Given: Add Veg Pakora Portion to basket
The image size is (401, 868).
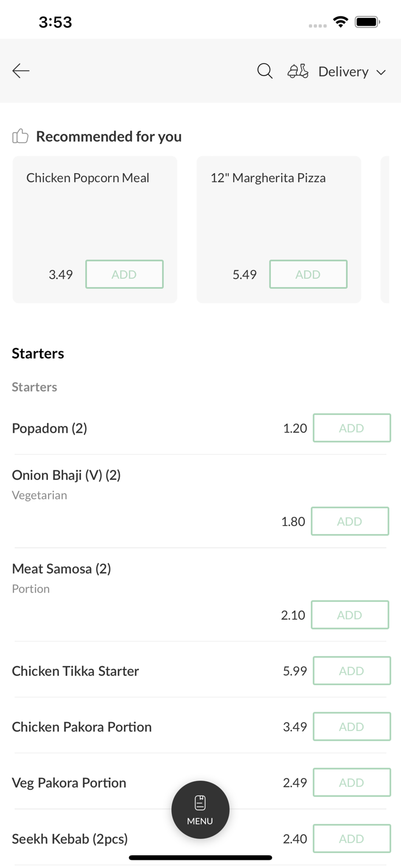Looking at the screenshot, I should point(352,783).
